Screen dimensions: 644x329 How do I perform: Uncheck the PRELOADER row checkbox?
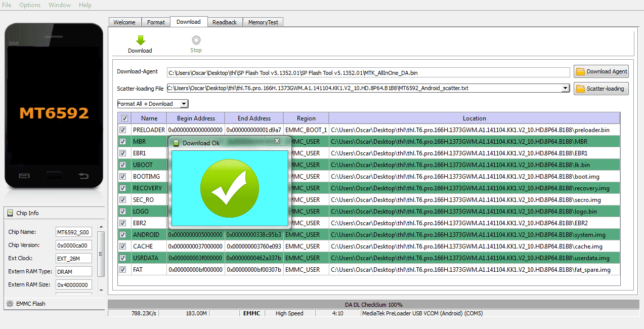(122, 130)
